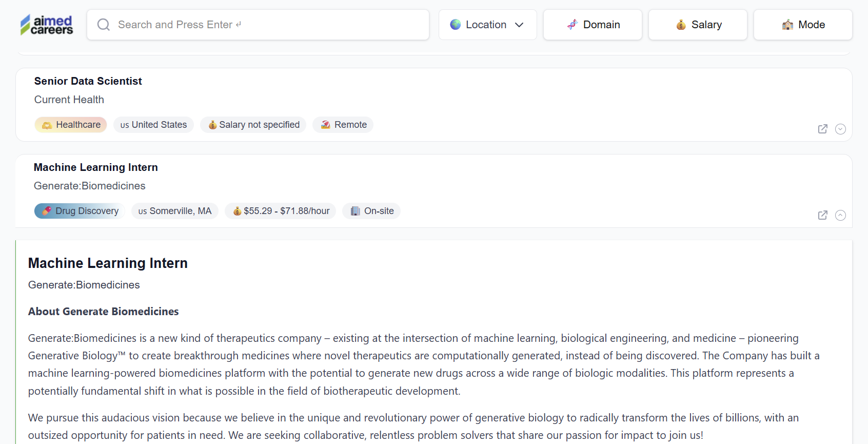The width and height of the screenshot is (868, 444).
Task: Open the Senior Data Scientist job title
Action: (88, 81)
